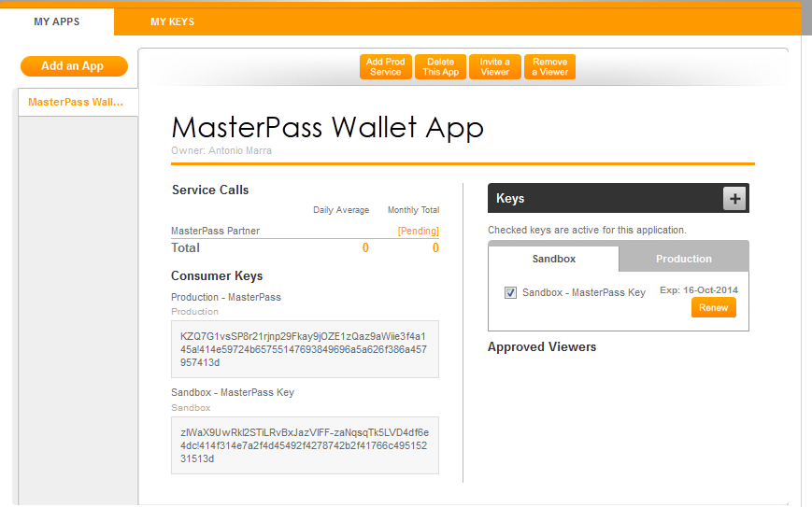Click the Service Calls heading

pyautogui.click(x=210, y=190)
